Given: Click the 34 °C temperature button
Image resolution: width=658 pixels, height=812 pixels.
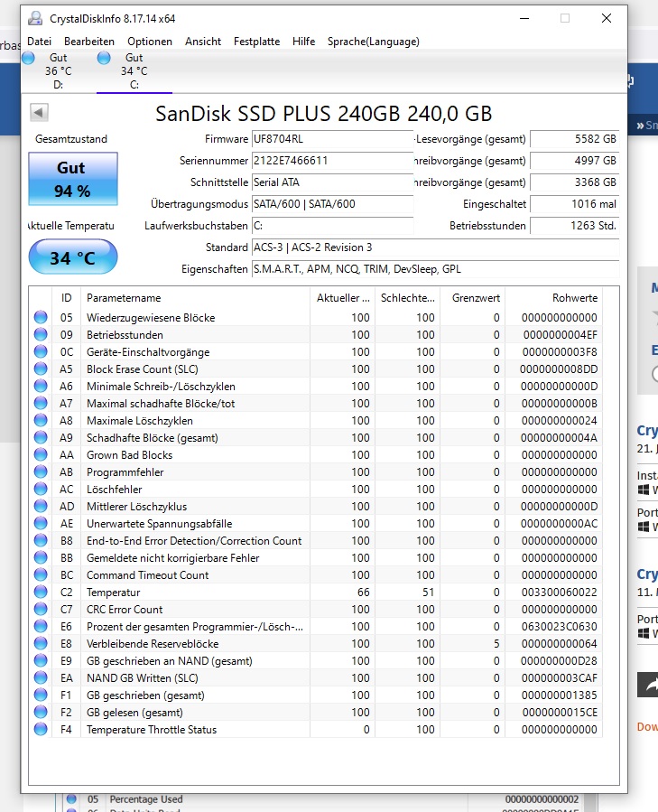Looking at the screenshot, I should coord(73,257).
